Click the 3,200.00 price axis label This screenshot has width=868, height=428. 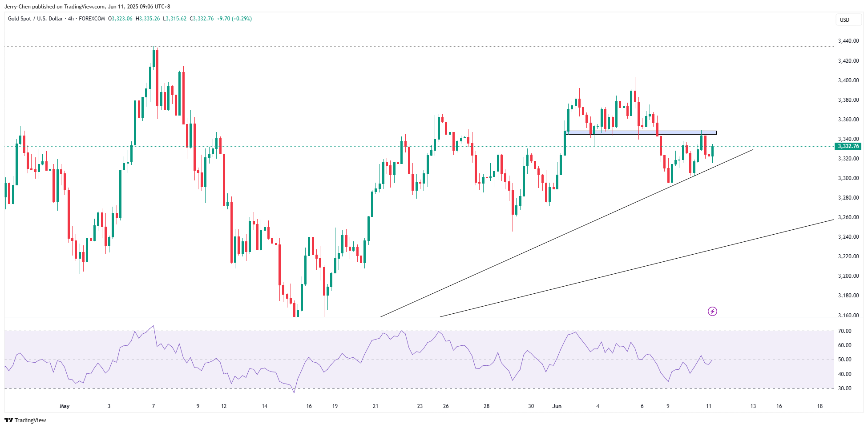point(848,276)
